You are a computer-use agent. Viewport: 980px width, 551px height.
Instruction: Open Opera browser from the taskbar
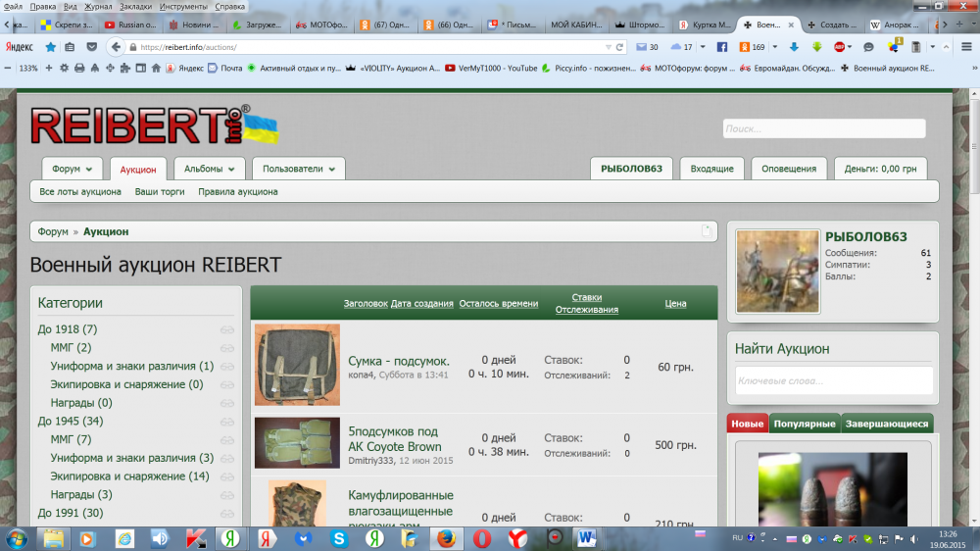tap(482, 538)
